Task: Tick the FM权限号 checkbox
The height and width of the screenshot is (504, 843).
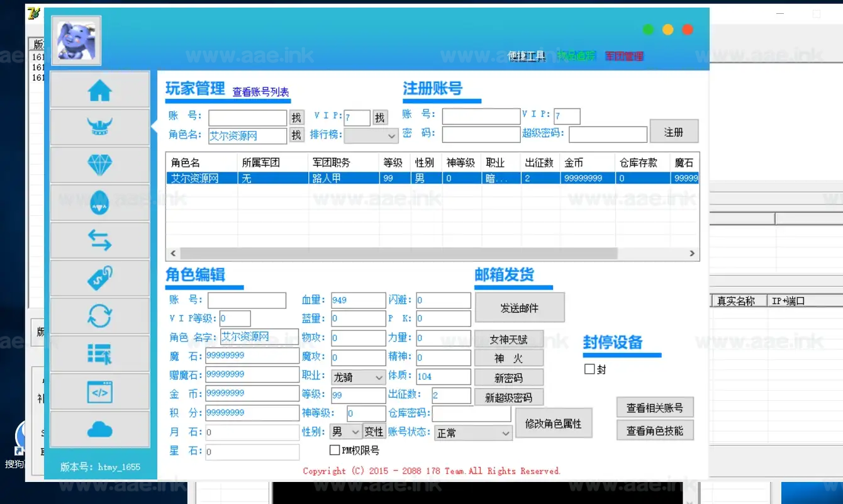Action: pyautogui.click(x=335, y=451)
